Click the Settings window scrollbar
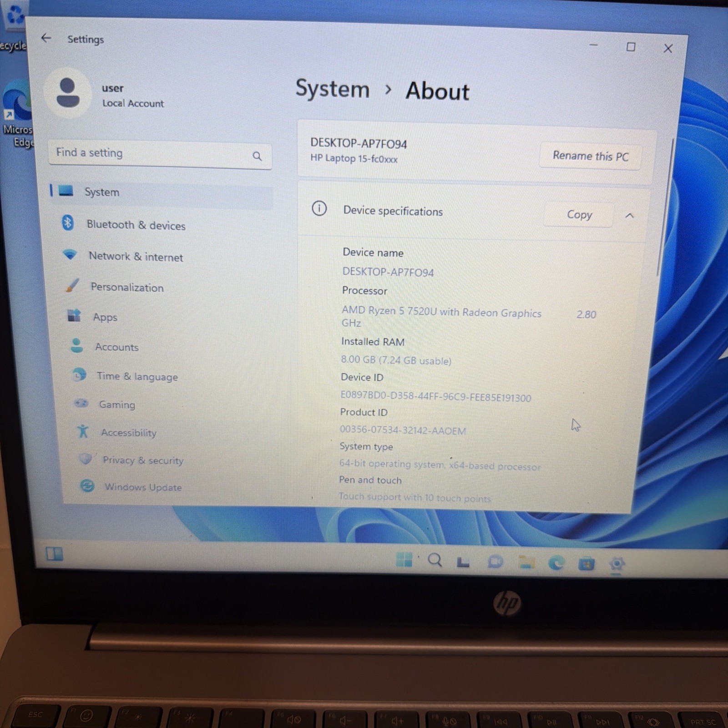 pos(665,207)
